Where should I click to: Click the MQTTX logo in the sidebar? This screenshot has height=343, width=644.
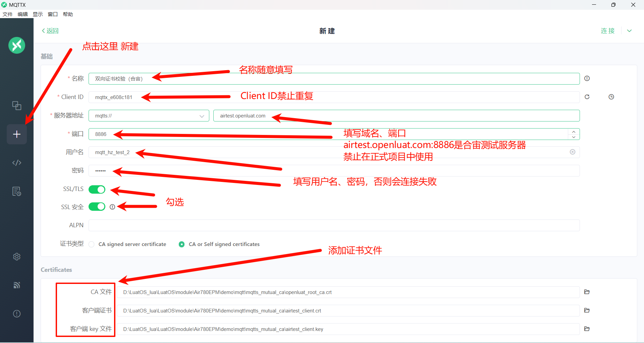(17, 45)
